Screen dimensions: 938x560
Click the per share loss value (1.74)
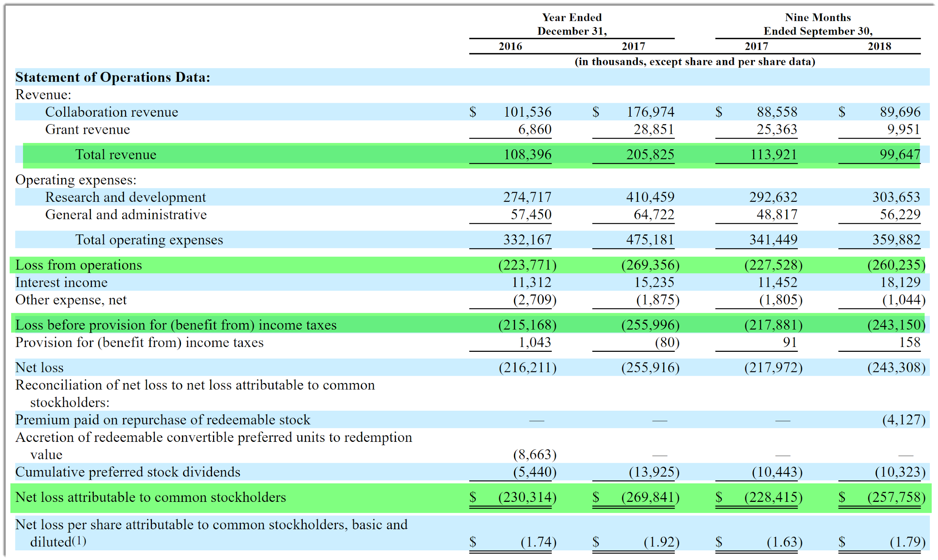pos(538,542)
